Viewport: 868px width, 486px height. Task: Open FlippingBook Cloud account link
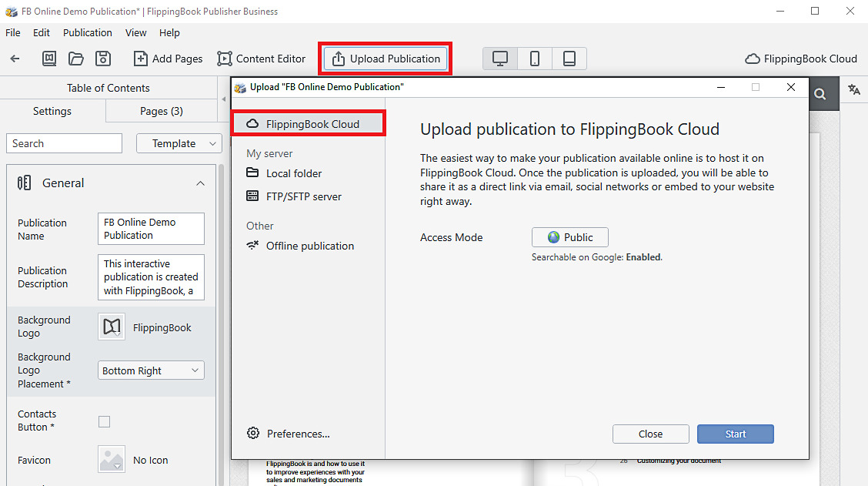point(801,59)
